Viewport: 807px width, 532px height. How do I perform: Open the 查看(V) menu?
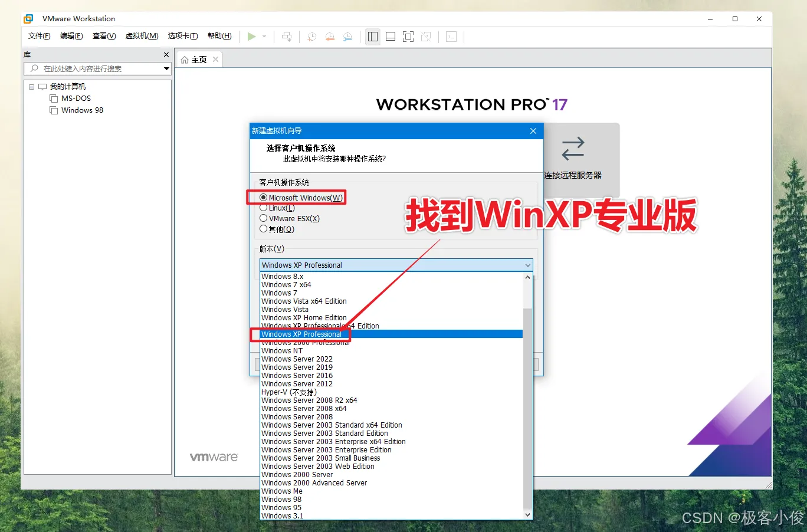(104, 36)
